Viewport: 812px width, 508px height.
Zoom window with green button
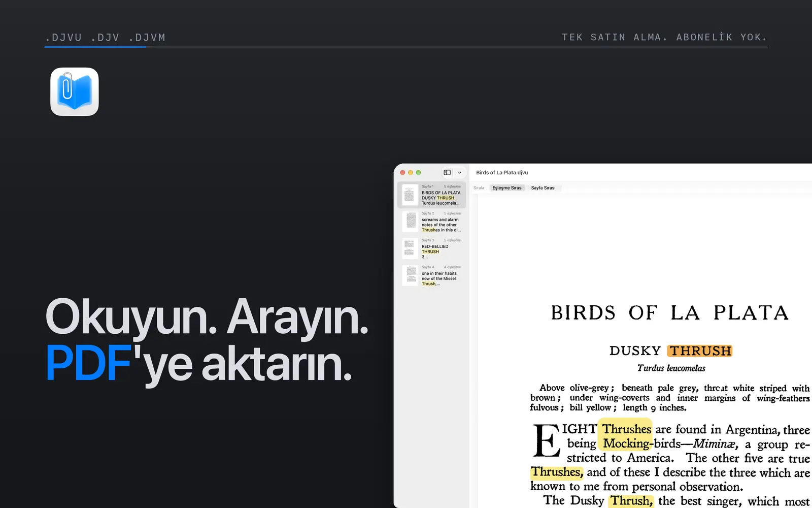pyautogui.click(x=419, y=173)
